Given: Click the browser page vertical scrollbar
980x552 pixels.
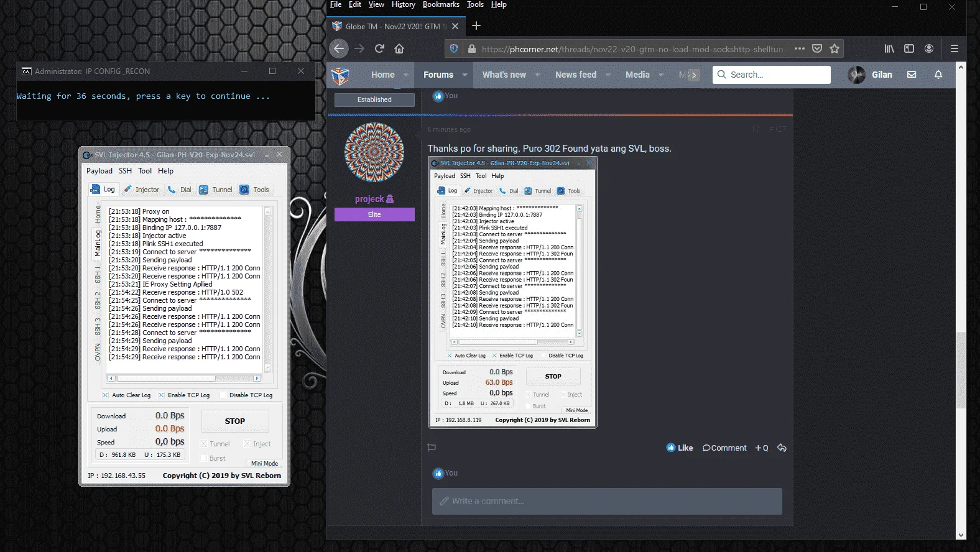Looking at the screenshot, I should (961, 301).
